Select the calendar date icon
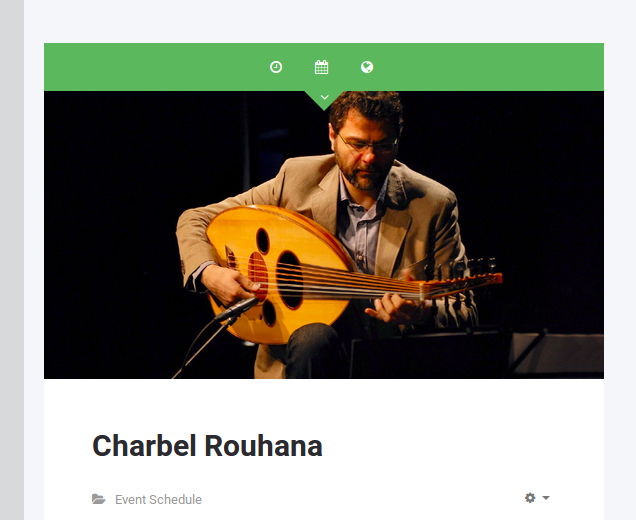The height and width of the screenshot is (520, 636). coord(321,67)
